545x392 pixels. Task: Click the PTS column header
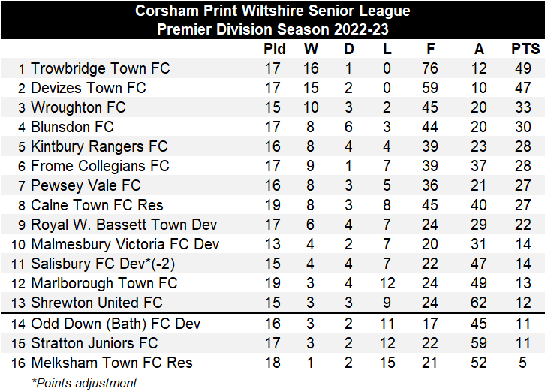coord(525,49)
